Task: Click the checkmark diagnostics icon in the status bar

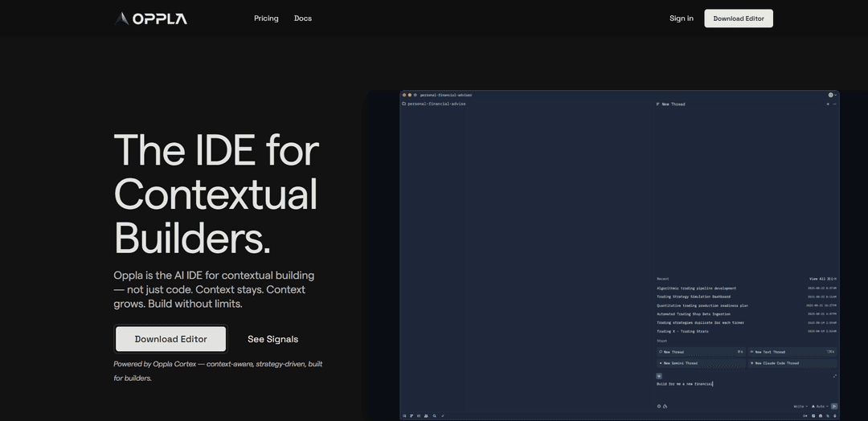Action: click(x=443, y=416)
